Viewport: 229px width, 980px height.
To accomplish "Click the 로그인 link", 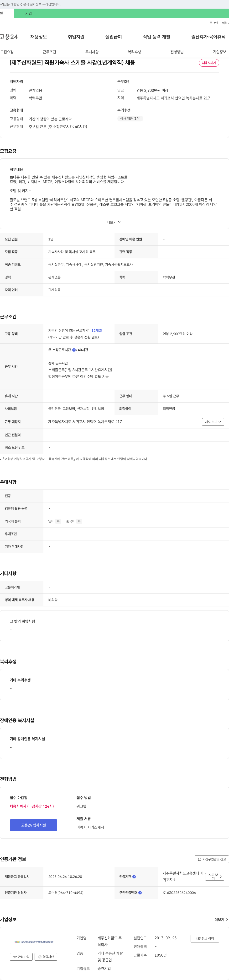I will [214, 23].
